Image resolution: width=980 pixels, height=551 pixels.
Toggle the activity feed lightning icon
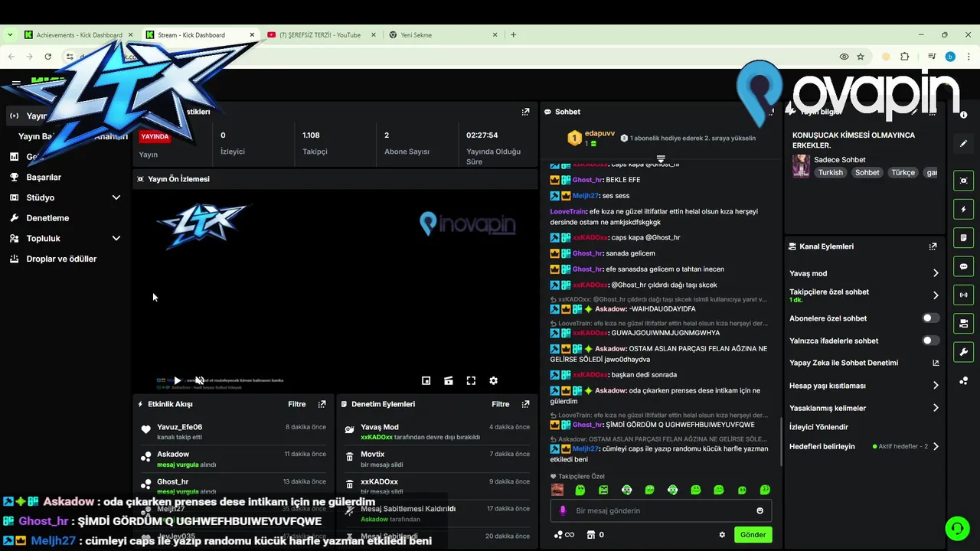(x=963, y=209)
